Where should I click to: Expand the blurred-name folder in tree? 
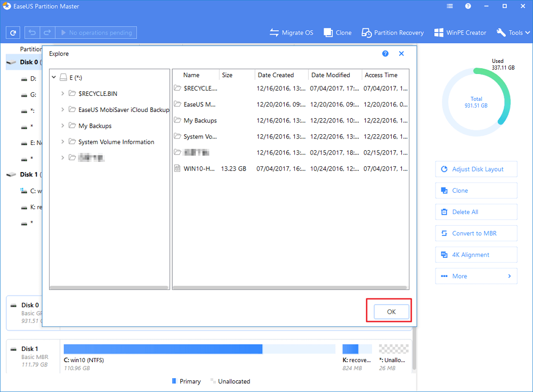click(62, 158)
